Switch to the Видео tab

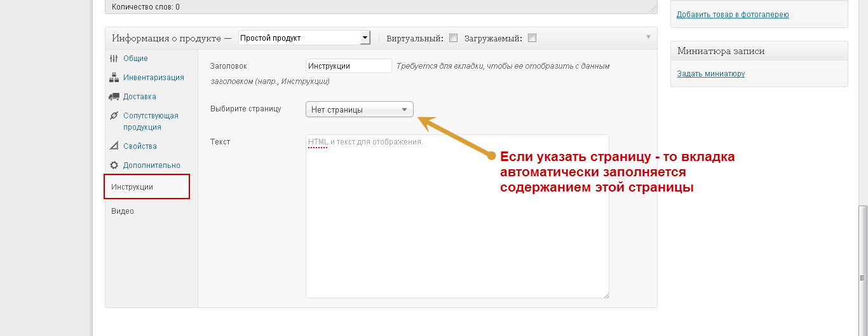click(x=123, y=211)
